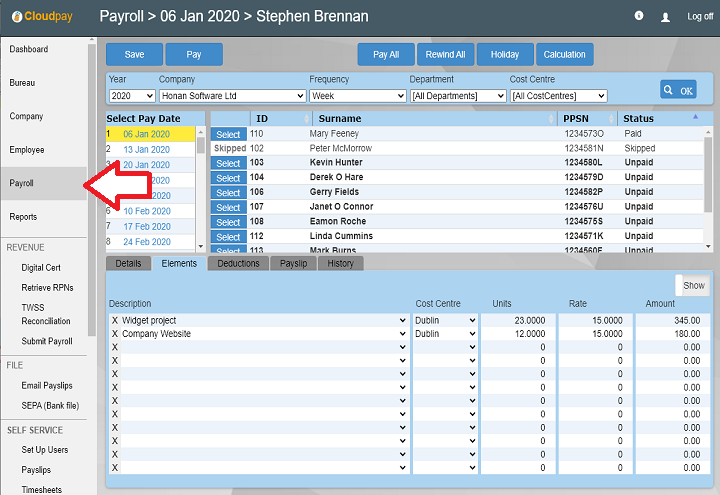720x495 pixels.
Task: Open Reports in the sidebar
Action: click(23, 217)
